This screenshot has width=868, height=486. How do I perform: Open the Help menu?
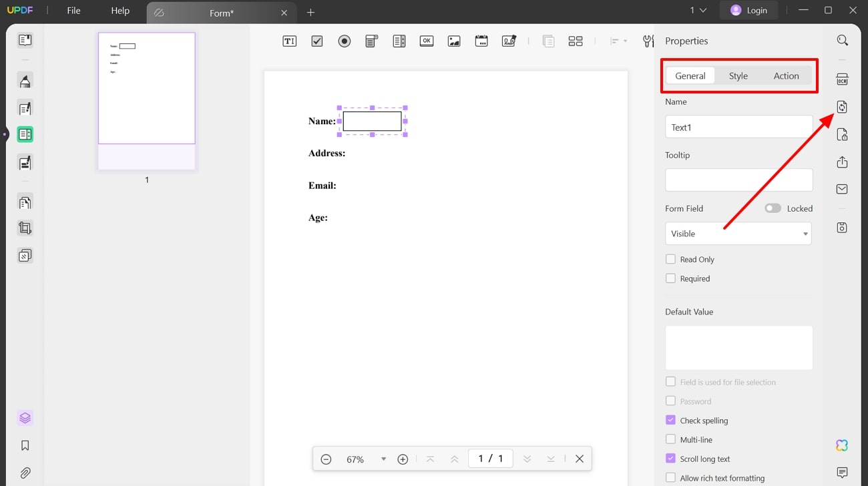120,11
